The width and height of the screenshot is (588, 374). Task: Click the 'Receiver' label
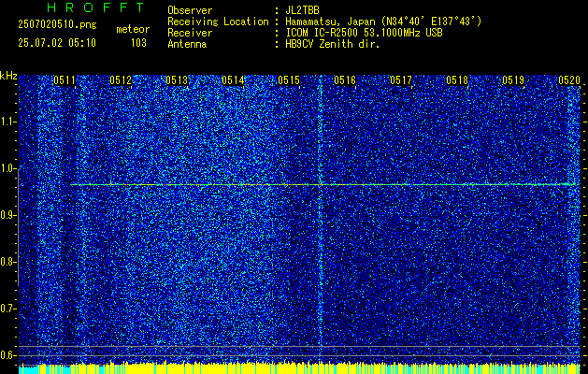(190, 33)
